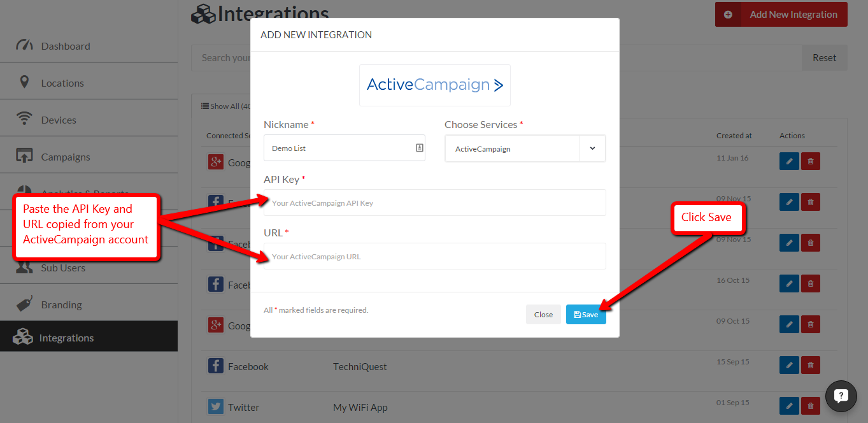This screenshot has width=868, height=423.
Task: Click the Save button in the dialog
Action: click(586, 314)
